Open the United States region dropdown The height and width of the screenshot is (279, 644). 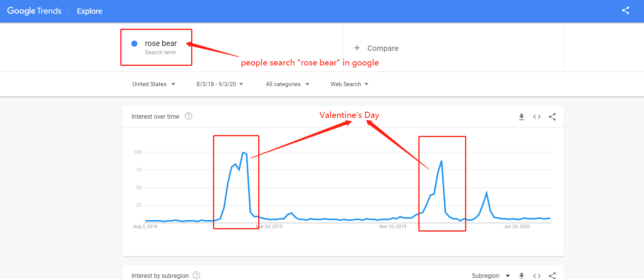point(154,84)
